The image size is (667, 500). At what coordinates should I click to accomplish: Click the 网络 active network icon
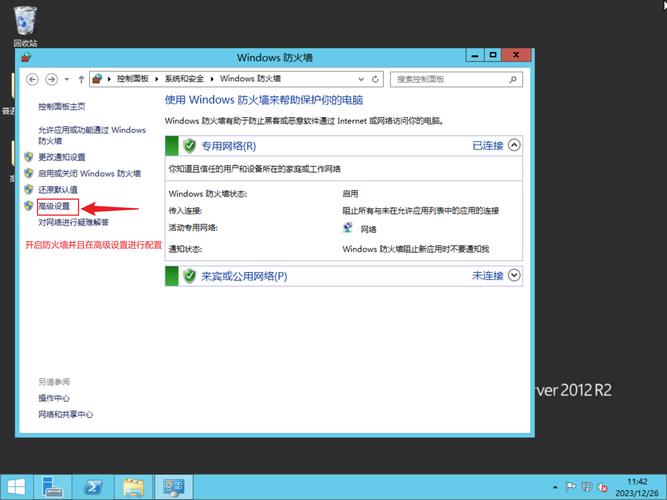[x=348, y=228]
